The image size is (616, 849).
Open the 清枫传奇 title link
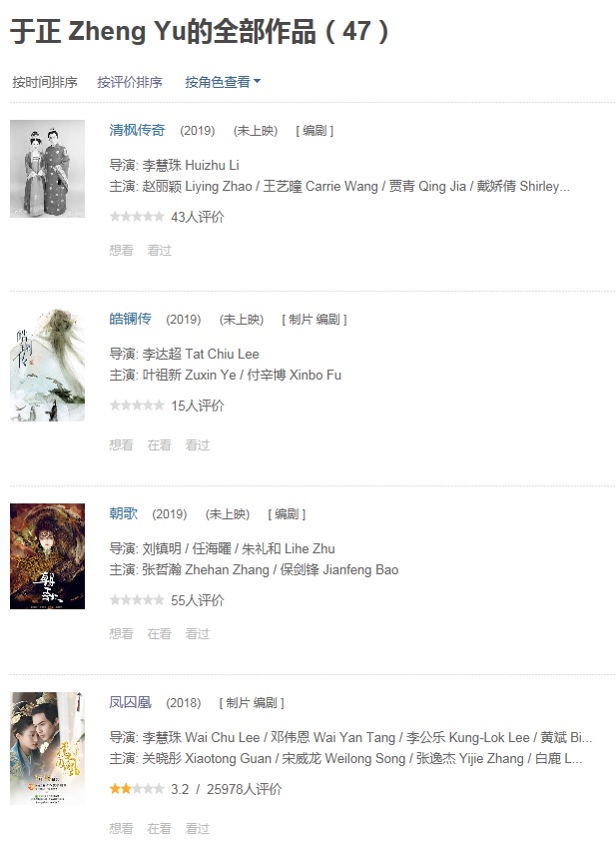point(137,130)
